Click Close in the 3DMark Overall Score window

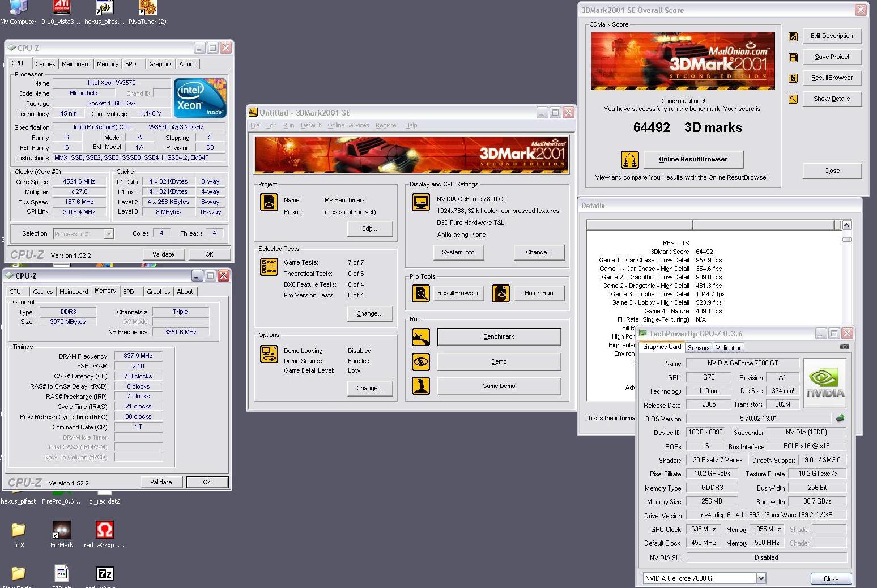point(832,171)
